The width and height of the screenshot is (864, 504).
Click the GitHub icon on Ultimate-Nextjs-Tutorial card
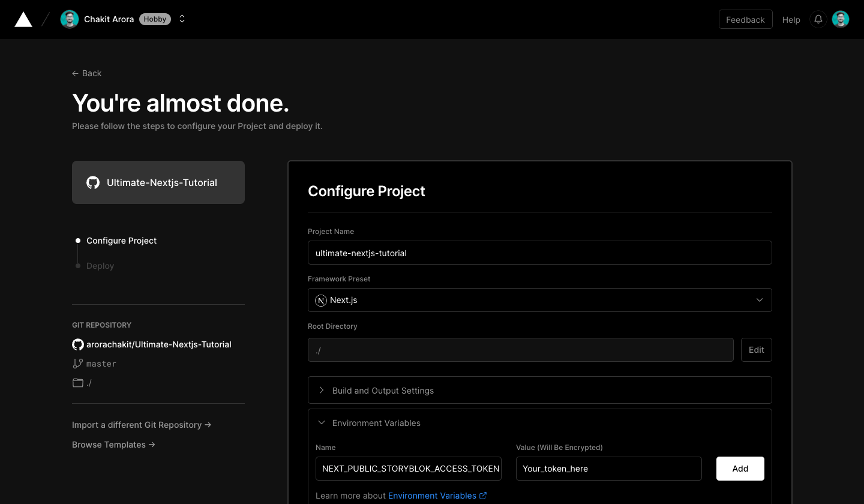tap(93, 182)
